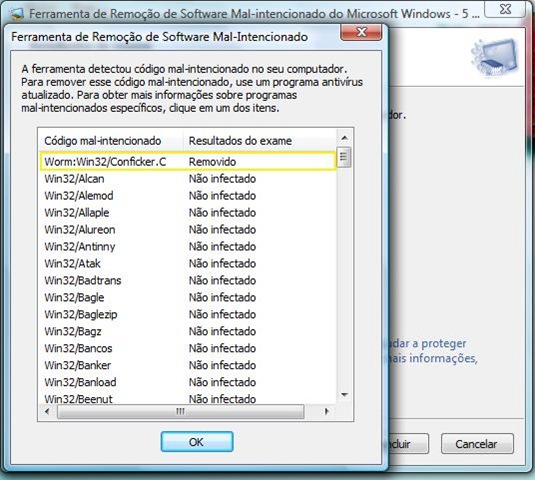Click the app icon in the title bar
The width and height of the screenshot is (535, 480).
[16, 13]
